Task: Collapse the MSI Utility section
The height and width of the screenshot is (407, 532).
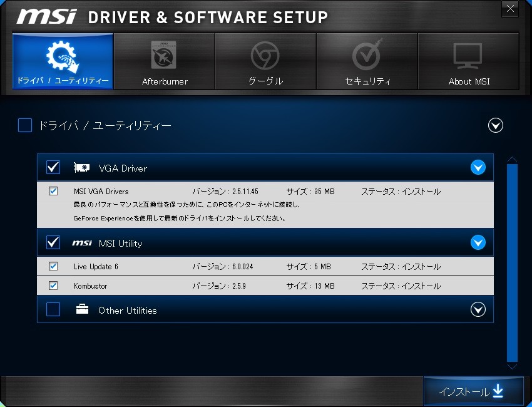Action: [x=478, y=242]
